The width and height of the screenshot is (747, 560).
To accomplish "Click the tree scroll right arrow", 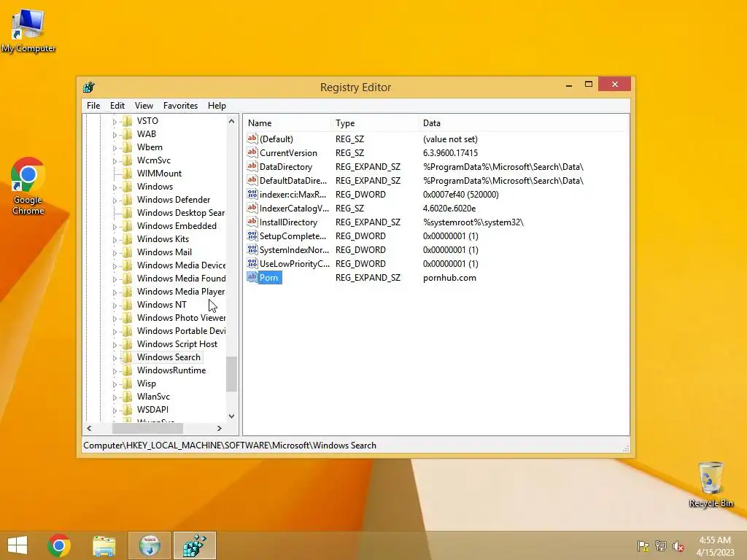I will 219,428.
